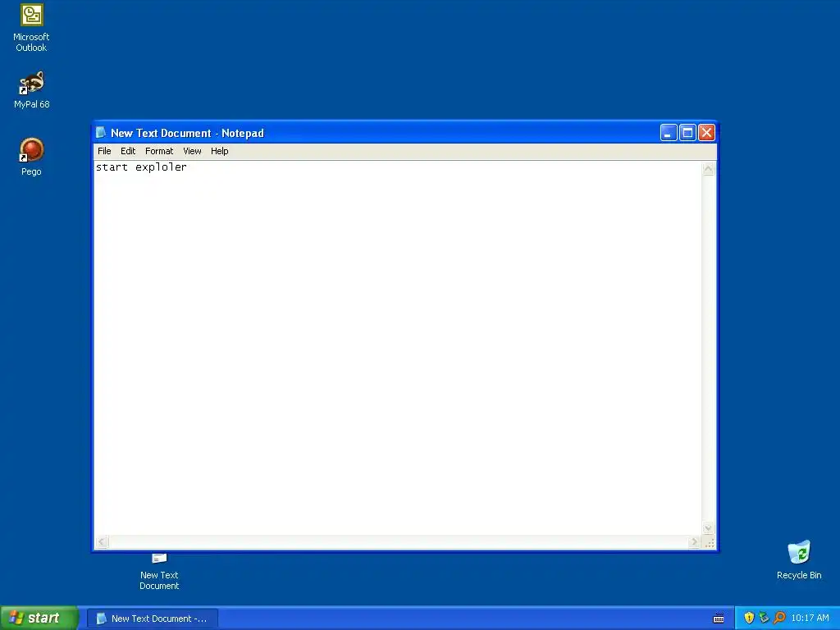Open the Windows start menu
This screenshot has height=630, width=840.
point(39,618)
